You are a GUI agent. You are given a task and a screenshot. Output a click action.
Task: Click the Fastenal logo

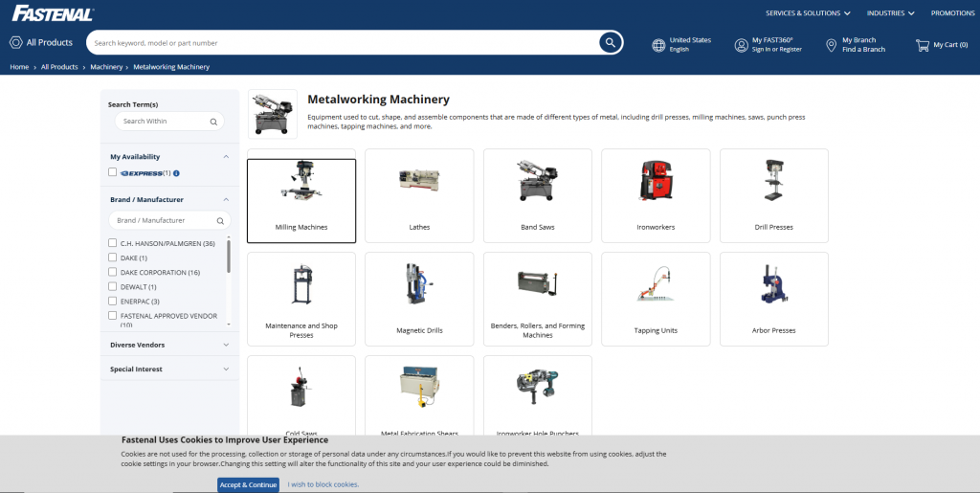pos(53,13)
